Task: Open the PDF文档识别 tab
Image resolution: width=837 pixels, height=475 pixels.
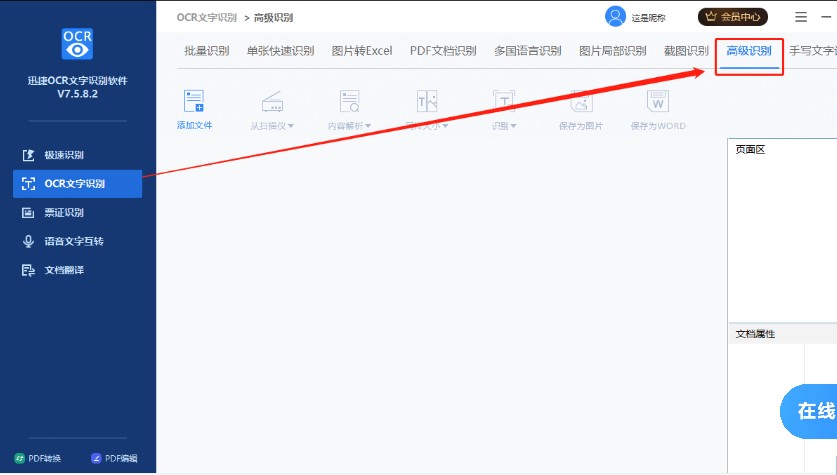Action: click(443, 51)
